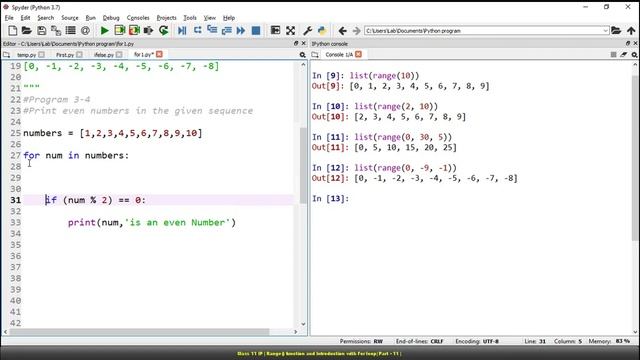The height and width of the screenshot is (360, 640).
Task: Open Preferences with wrench icon
Action: coord(307,31)
